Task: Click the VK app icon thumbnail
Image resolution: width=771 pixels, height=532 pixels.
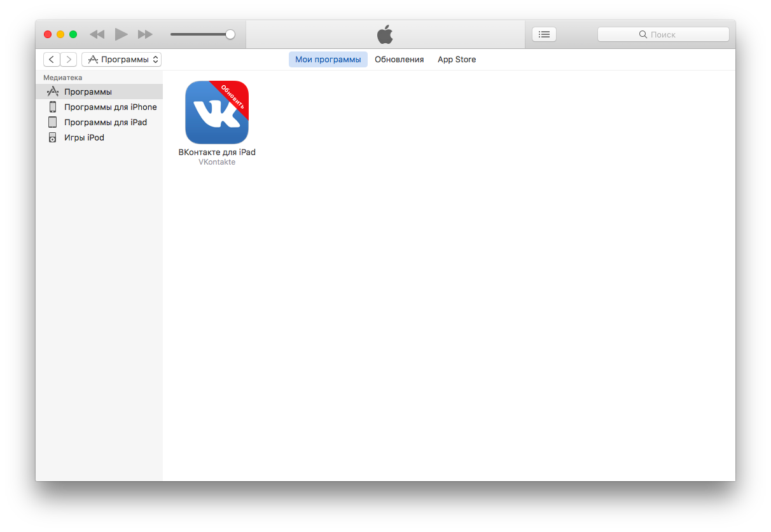Action: [x=217, y=113]
